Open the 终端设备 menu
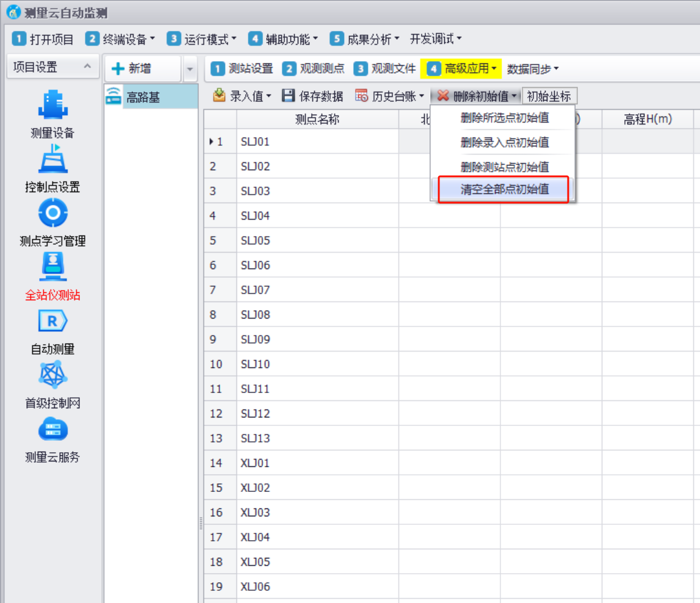700x603 pixels. point(120,39)
